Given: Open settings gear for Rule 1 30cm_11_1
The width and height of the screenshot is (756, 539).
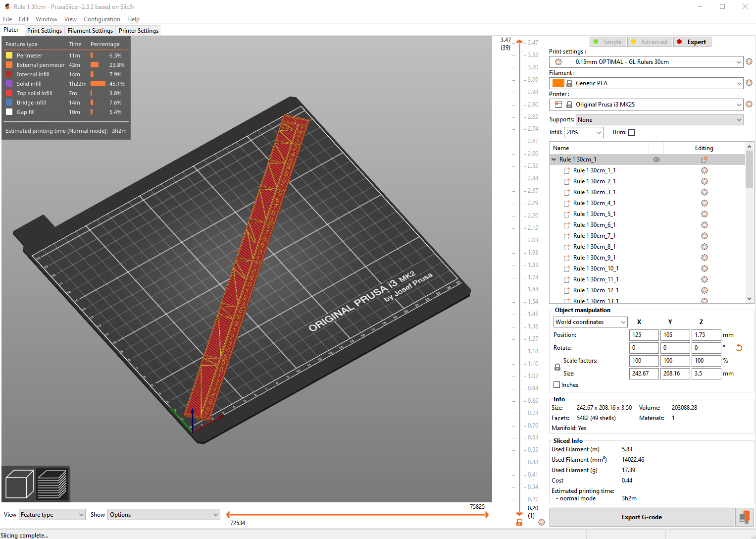Looking at the screenshot, I should pos(704,279).
